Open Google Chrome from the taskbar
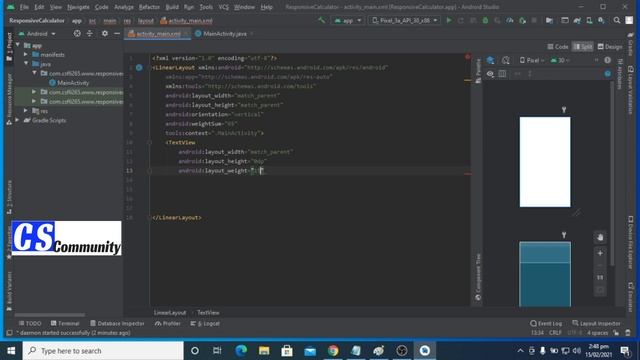Screen dimensions: 640x360 coord(333,351)
